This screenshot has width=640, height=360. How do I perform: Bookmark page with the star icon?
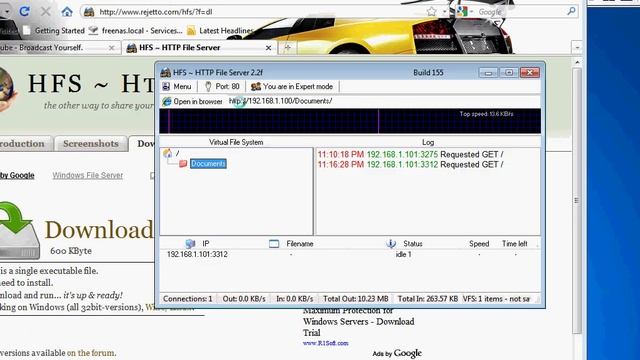(x=431, y=11)
